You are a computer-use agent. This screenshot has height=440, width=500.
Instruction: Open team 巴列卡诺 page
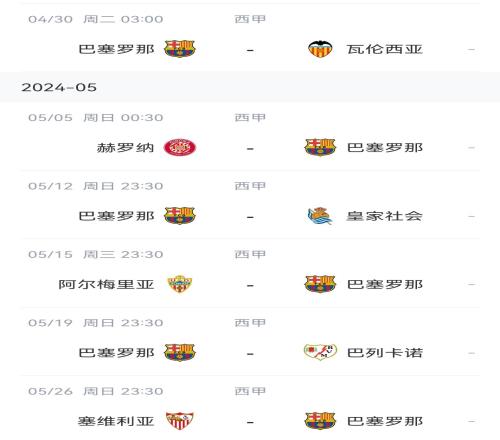[x=385, y=353]
